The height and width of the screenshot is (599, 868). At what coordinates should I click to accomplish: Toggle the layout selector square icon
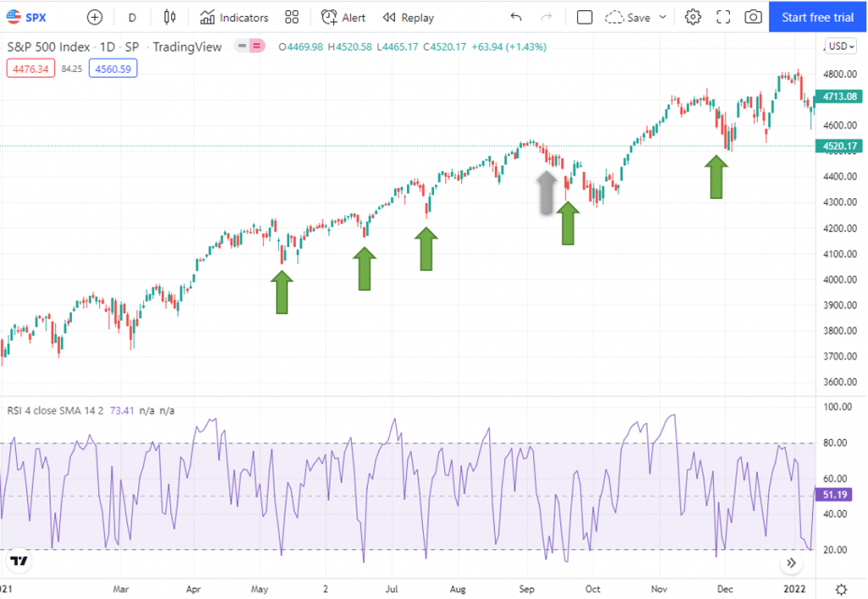(x=584, y=17)
